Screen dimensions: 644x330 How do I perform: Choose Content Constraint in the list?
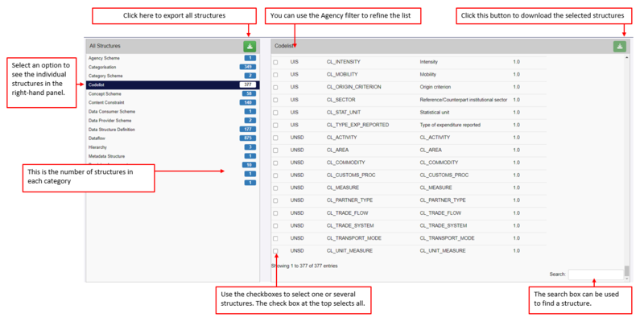click(x=172, y=102)
